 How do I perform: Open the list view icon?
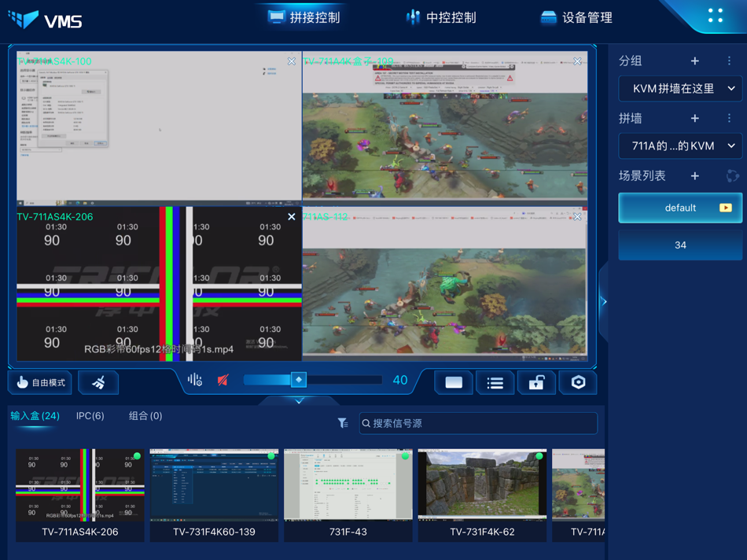coord(495,382)
